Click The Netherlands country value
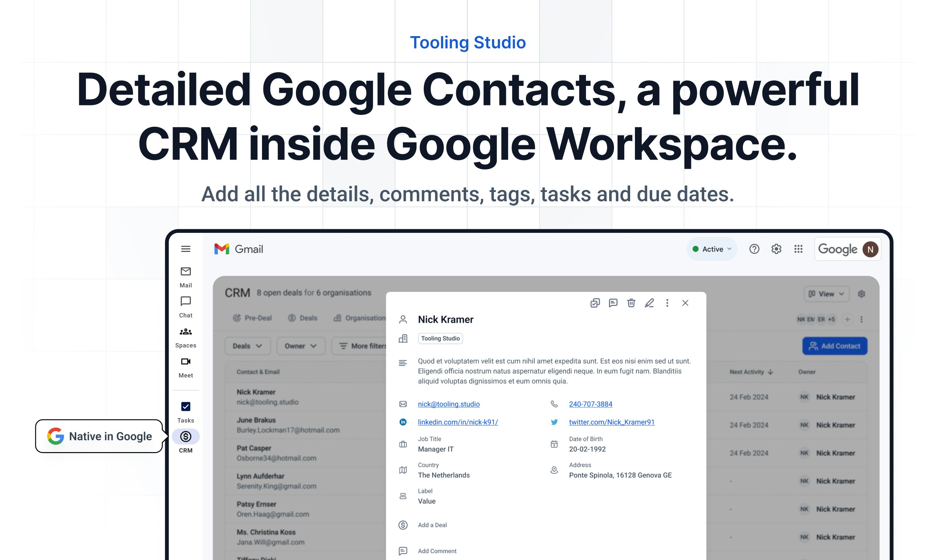The image size is (936, 560). [444, 475]
